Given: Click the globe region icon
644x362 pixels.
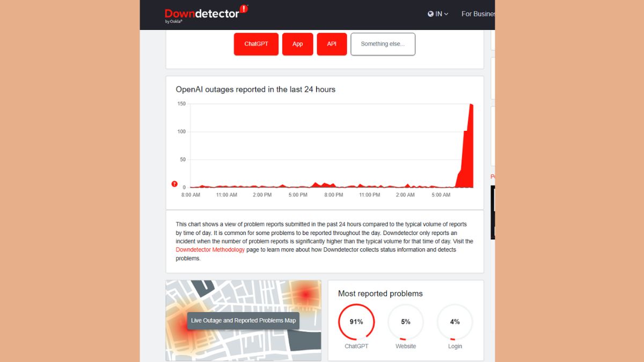Looking at the screenshot, I should (430, 14).
